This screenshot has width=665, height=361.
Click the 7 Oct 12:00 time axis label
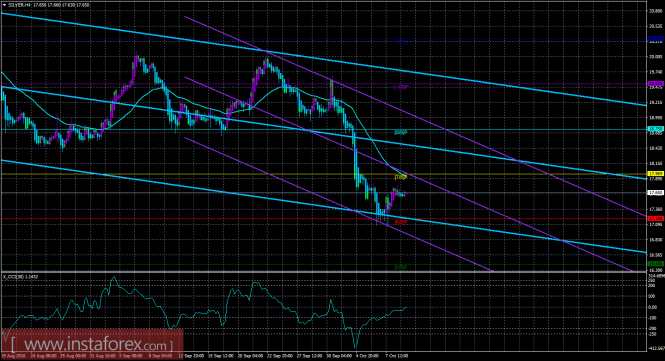click(396, 356)
